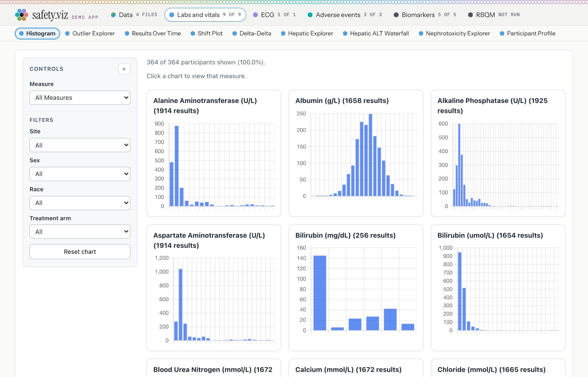Image resolution: width=588 pixels, height=377 pixels.
Task: Click the hexagon icon beside Hepatic Explorer
Action: point(283,33)
